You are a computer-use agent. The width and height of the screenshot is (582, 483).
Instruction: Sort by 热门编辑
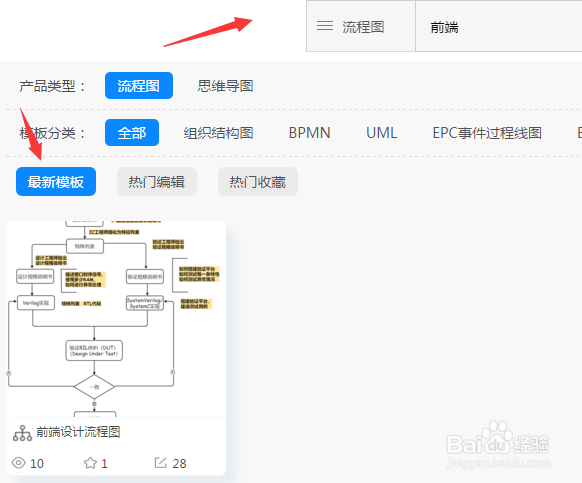point(157,182)
